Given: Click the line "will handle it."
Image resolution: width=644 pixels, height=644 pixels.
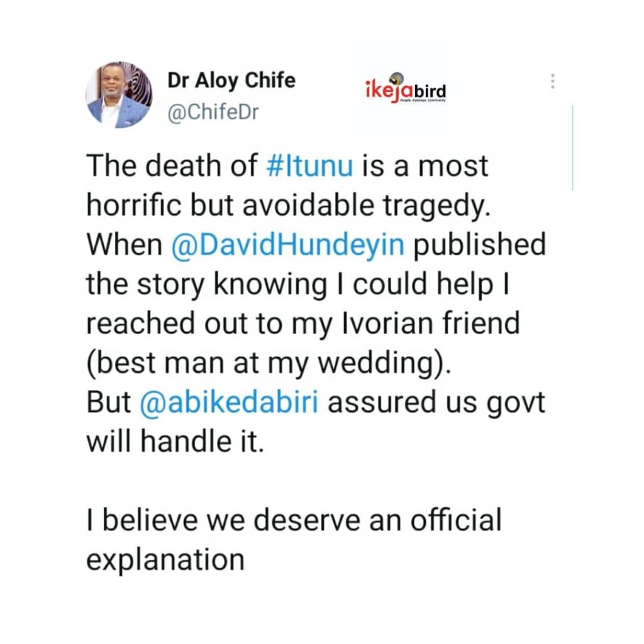Looking at the screenshot, I should [x=173, y=443].
